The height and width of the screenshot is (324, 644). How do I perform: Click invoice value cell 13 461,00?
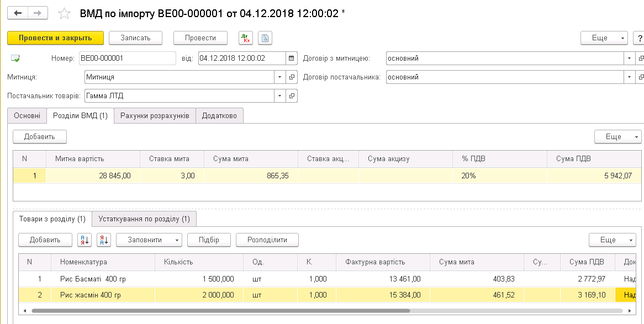pos(383,279)
